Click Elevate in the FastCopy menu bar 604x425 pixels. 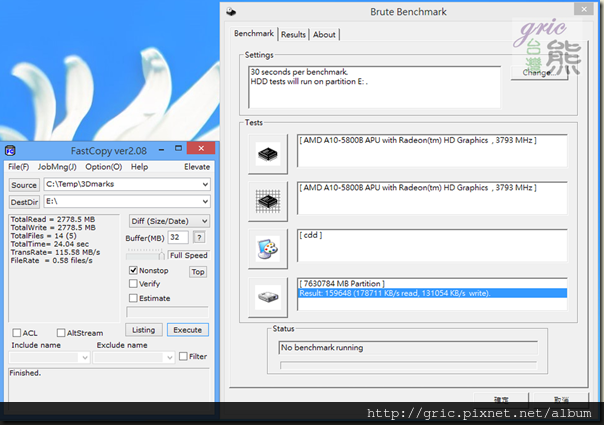pyautogui.click(x=197, y=167)
